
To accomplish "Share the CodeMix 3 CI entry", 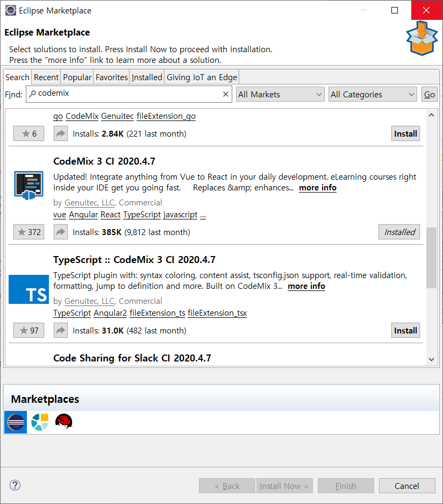I will click(x=60, y=232).
